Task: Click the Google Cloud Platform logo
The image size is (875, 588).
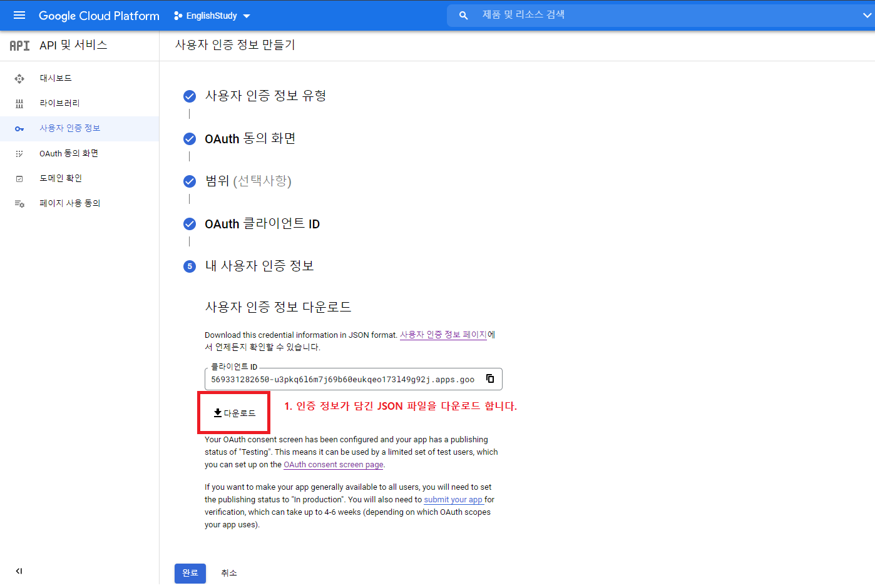Action: [x=99, y=16]
